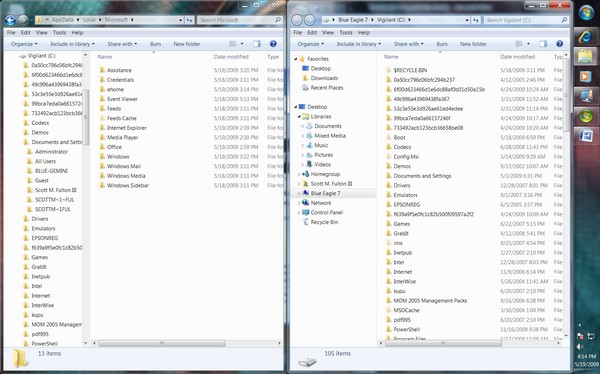Select the $RECYCLE.BIN folder in the right window
Viewport: 600px width, 374px height.
pyautogui.click(x=410, y=70)
